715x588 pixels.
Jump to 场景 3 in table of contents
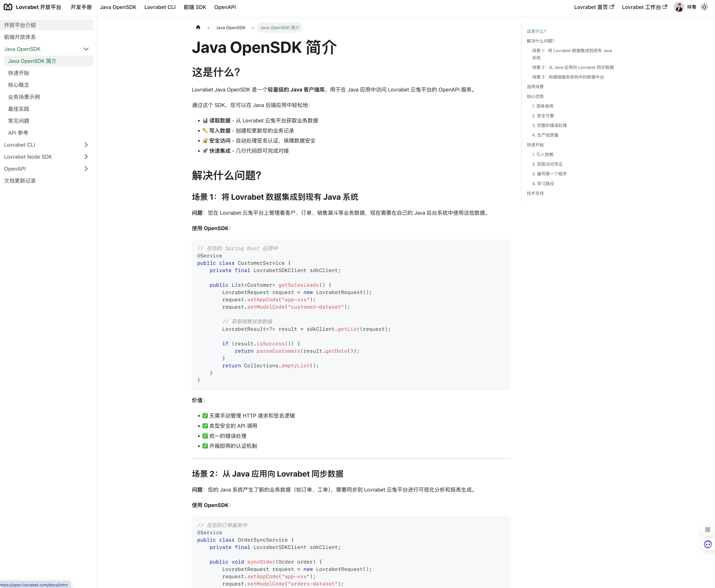tap(568, 77)
